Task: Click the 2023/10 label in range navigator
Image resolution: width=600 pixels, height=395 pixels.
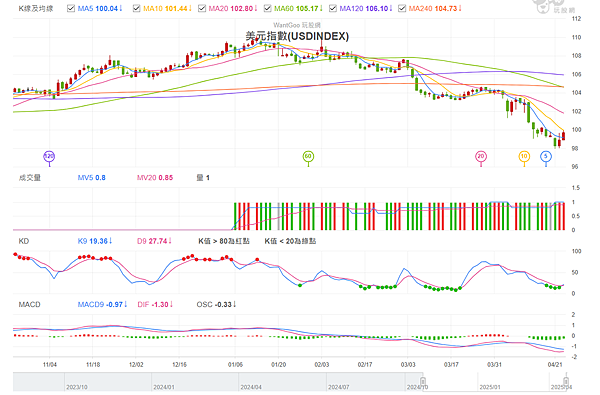Action: (x=77, y=387)
